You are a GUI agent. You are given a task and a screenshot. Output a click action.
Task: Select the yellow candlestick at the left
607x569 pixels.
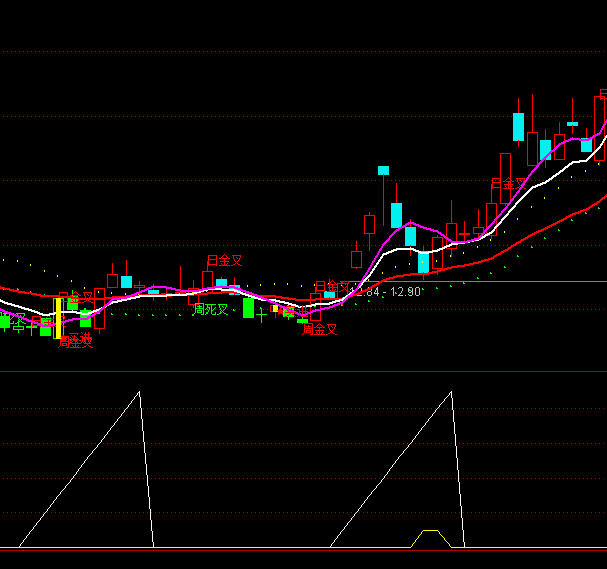coord(58,318)
